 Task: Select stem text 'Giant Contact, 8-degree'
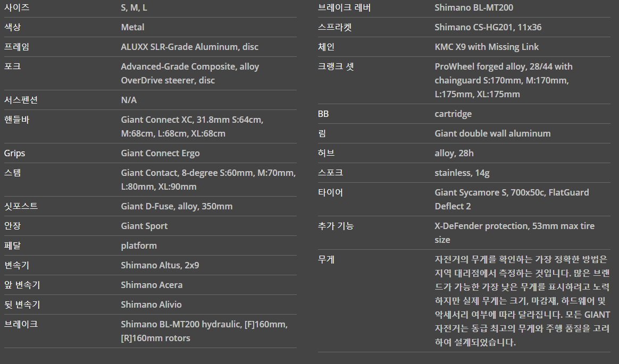169,173
